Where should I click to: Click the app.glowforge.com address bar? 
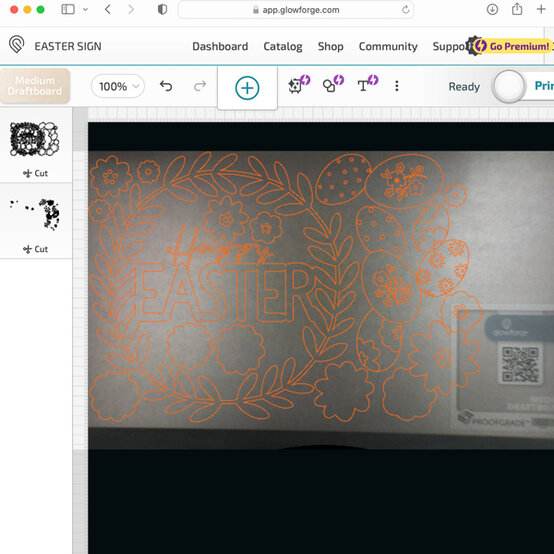[x=296, y=10]
